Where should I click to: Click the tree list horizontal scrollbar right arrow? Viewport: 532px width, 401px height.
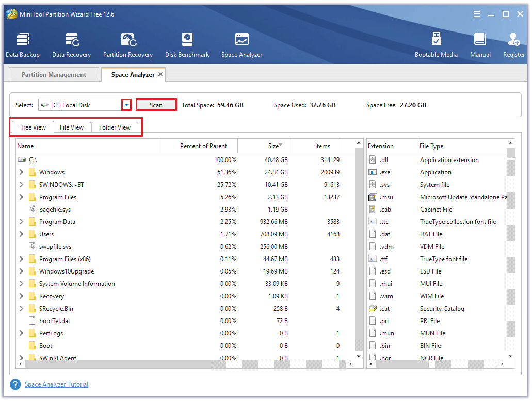point(351,364)
